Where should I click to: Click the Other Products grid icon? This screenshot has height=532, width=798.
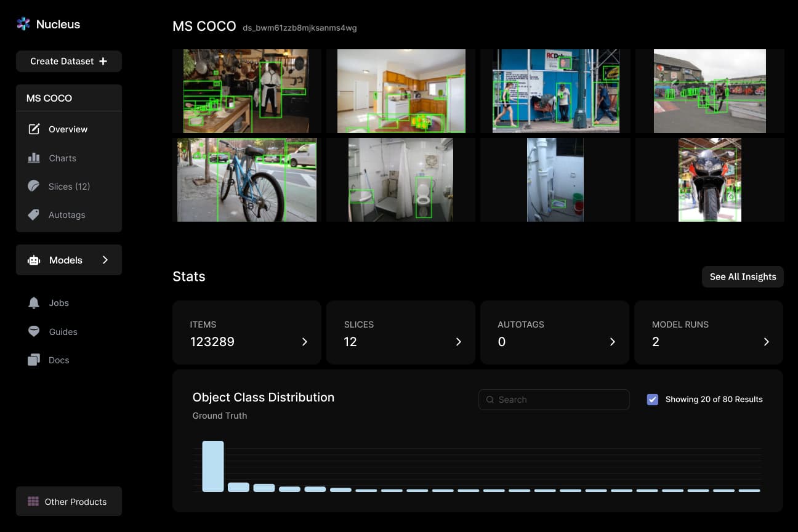click(x=33, y=501)
